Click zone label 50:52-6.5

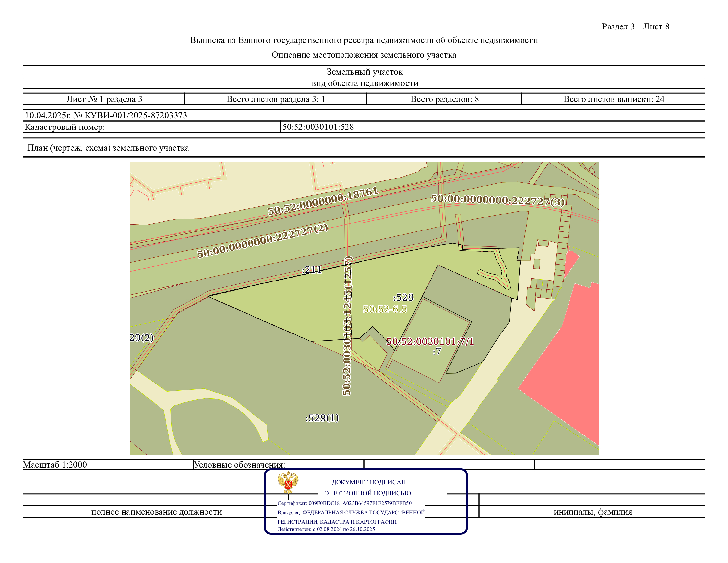(x=385, y=309)
